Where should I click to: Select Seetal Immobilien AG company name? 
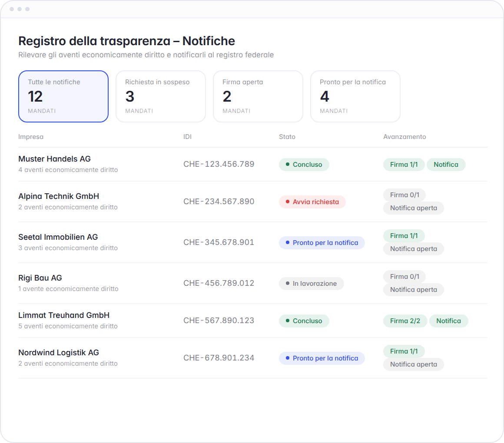(58, 237)
